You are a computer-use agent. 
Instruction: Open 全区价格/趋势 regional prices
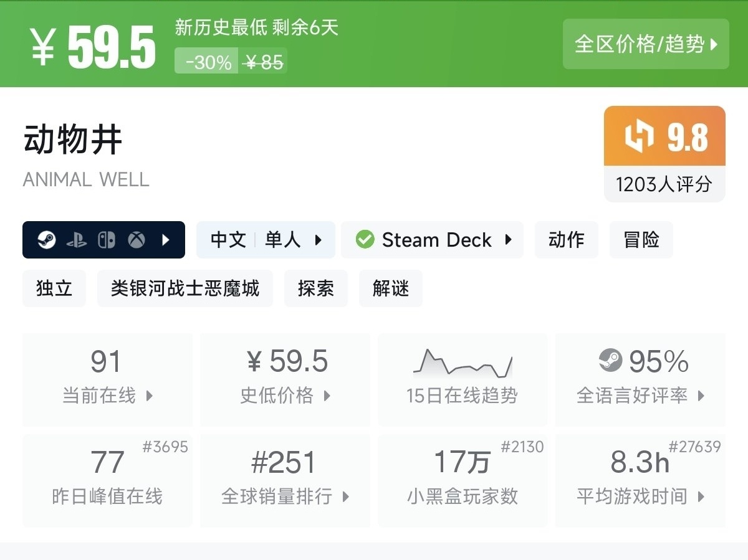(x=646, y=44)
